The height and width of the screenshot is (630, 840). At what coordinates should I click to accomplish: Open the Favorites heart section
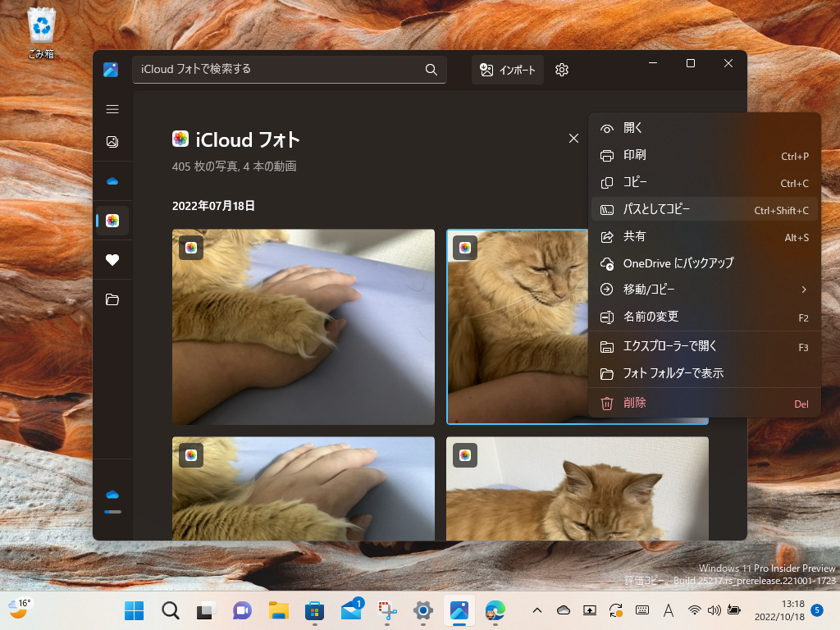click(x=112, y=260)
